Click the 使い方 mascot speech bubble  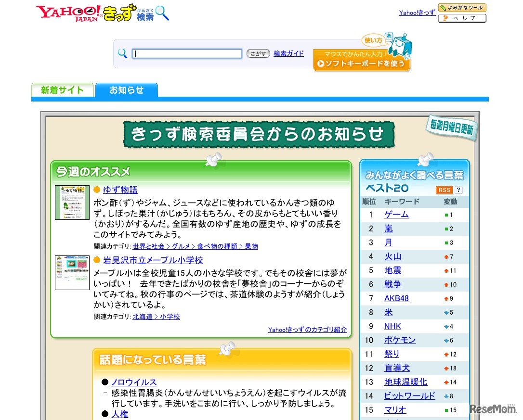coord(373,40)
